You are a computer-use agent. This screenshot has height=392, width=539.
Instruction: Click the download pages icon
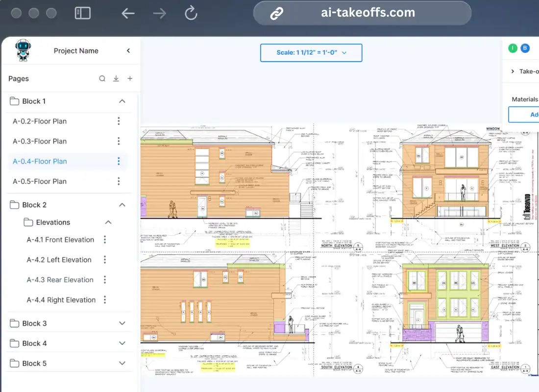pos(116,78)
